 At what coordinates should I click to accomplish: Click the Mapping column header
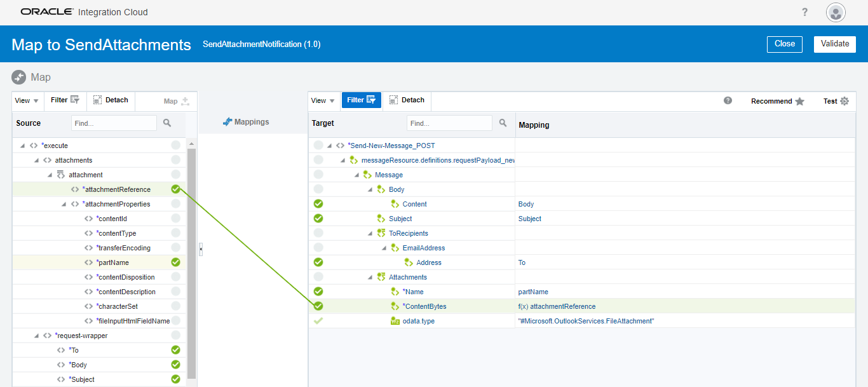pos(534,125)
